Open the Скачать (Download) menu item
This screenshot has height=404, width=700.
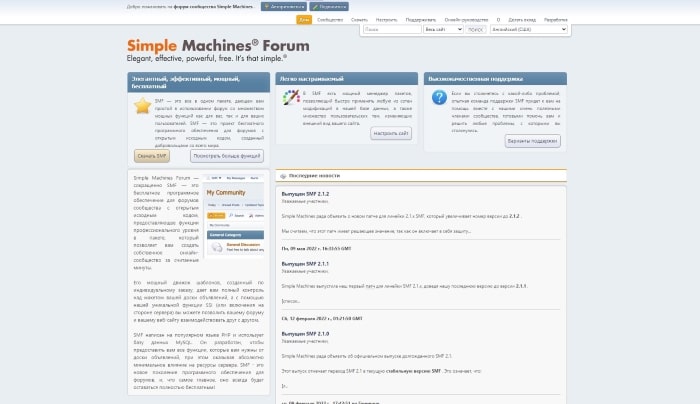click(x=359, y=20)
